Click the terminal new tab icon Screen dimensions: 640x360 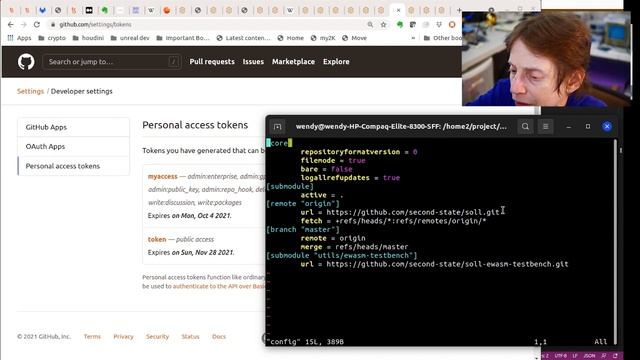click(278, 127)
